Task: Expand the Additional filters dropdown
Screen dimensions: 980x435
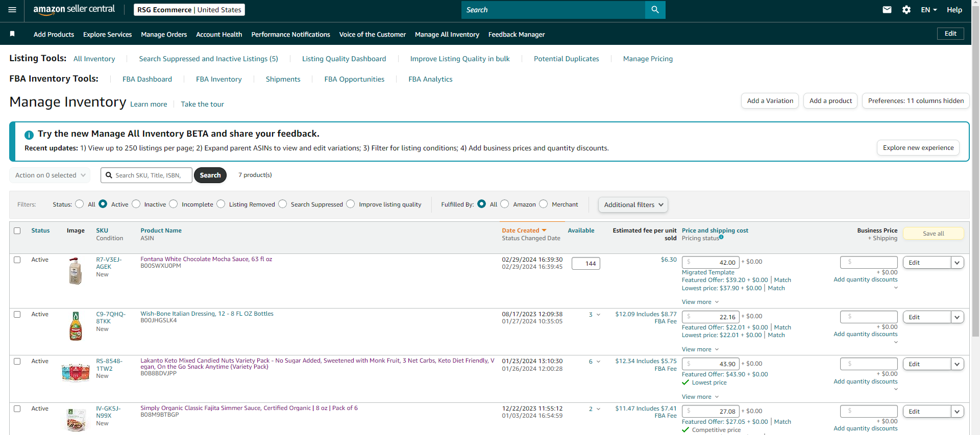Action: point(633,204)
